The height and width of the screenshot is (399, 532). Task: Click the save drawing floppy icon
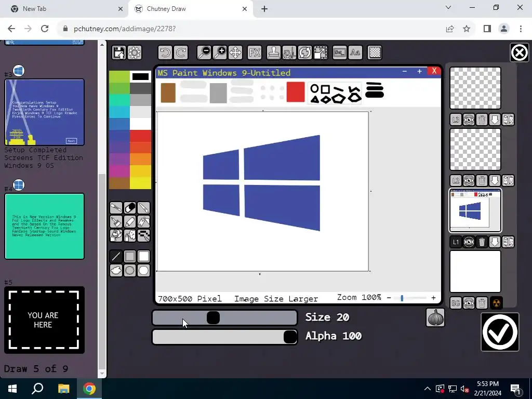click(x=119, y=52)
